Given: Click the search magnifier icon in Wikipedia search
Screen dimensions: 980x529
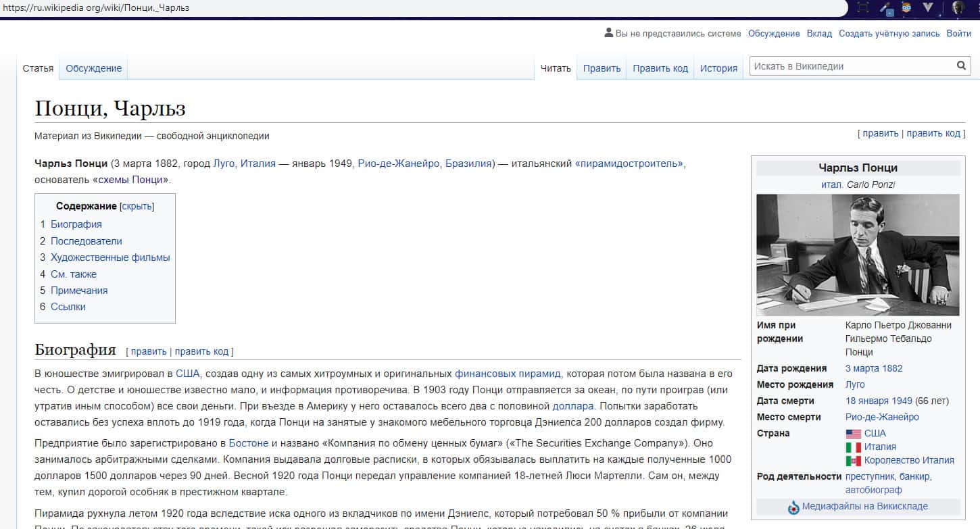Looking at the screenshot, I should (x=961, y=66).
